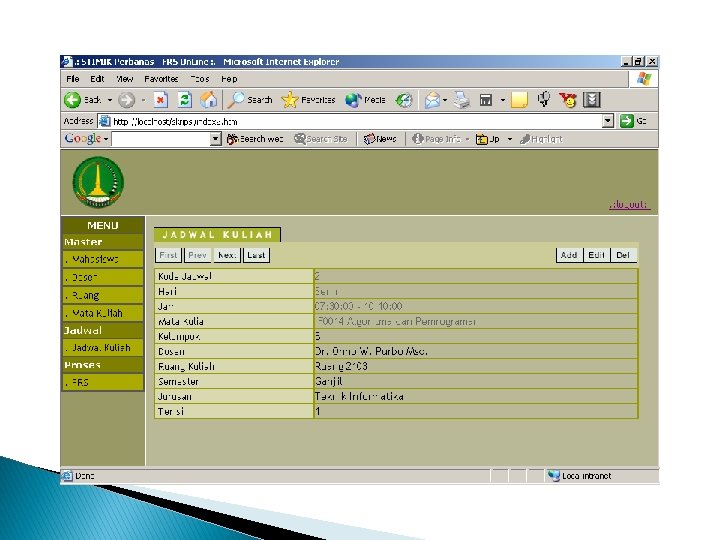Expand the Up button dropdown arrow
This screenshot has width=720, height=540.
(510, 139)
